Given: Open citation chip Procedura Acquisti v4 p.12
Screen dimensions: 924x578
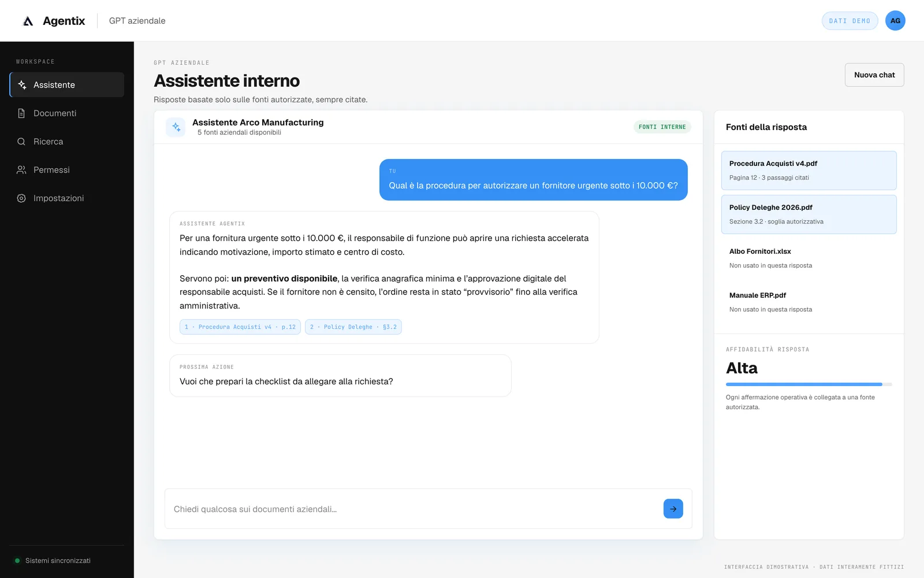Looking at the screenshot, I should coord(240,327).
